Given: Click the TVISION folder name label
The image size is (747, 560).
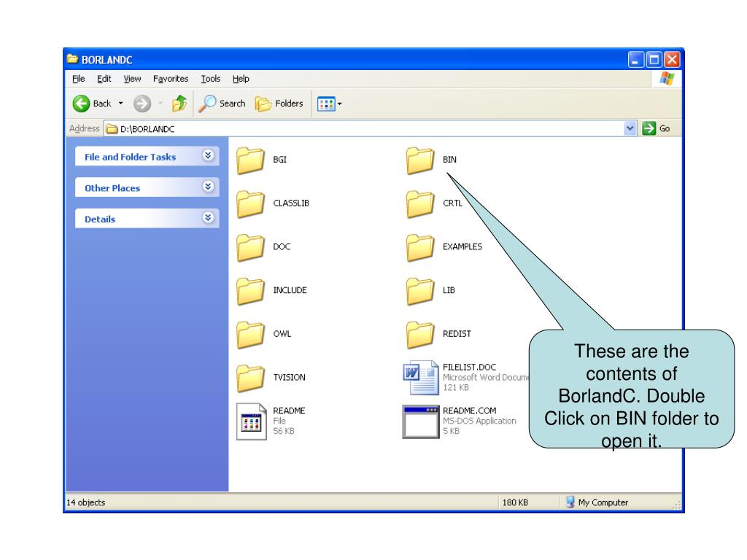Looking at the screenshot, I should pyautogui.click(x=289, y=378).
